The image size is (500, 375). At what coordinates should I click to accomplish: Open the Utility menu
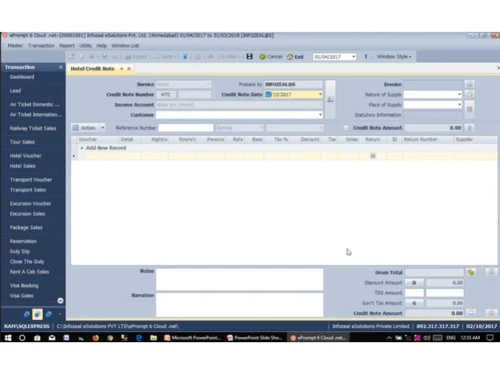(85, 46)
